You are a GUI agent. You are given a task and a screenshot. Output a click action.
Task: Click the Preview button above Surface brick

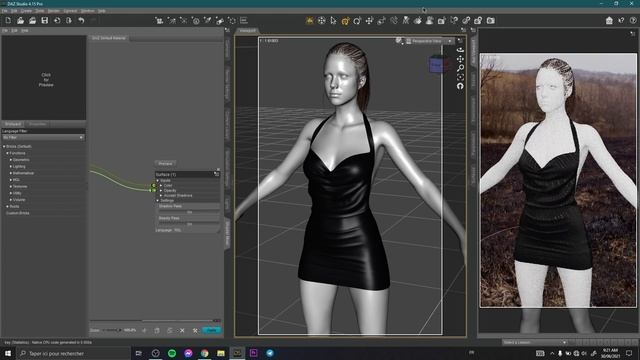click(165, 164)
